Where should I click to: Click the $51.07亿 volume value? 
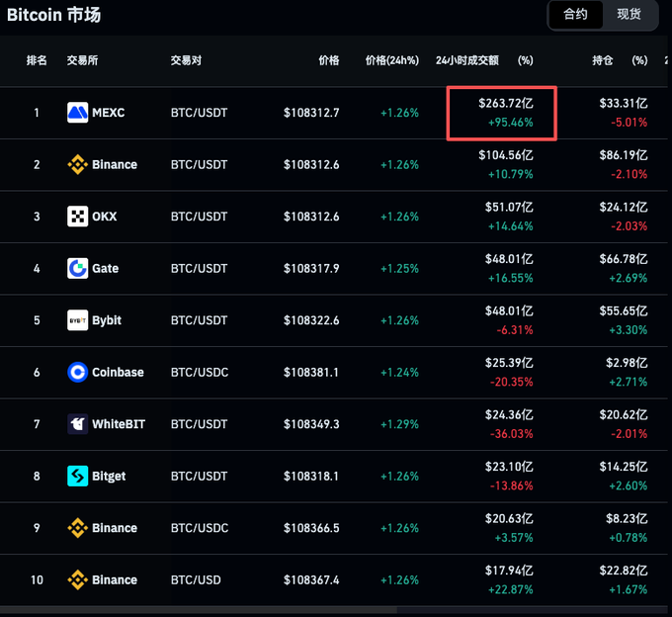509,207
